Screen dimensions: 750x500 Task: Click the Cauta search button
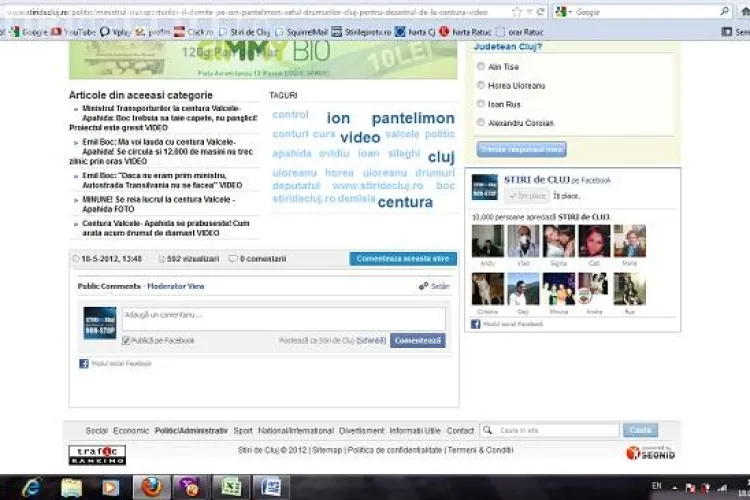click(x=640, y=430)
